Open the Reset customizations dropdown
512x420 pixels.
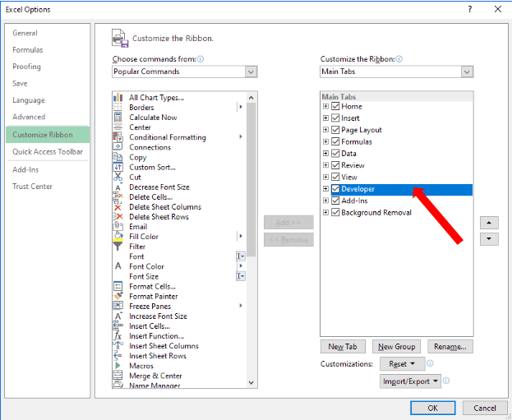coord(403,364)
